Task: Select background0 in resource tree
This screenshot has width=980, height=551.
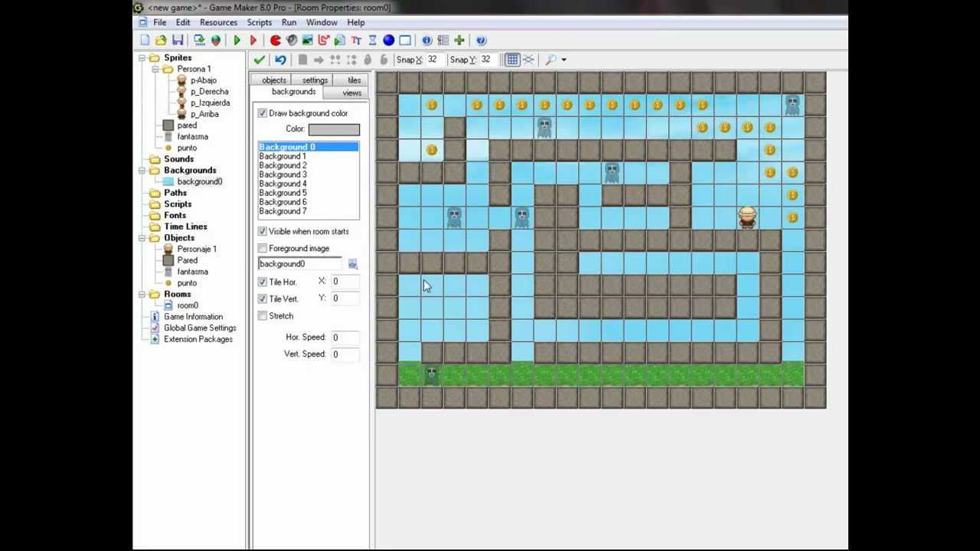Action: click(199, 182)
